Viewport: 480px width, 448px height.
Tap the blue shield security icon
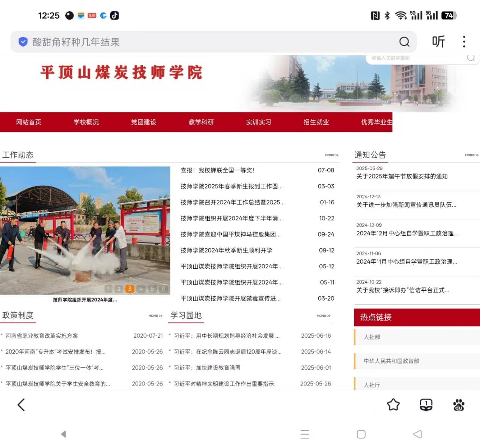tap(23, 42)
